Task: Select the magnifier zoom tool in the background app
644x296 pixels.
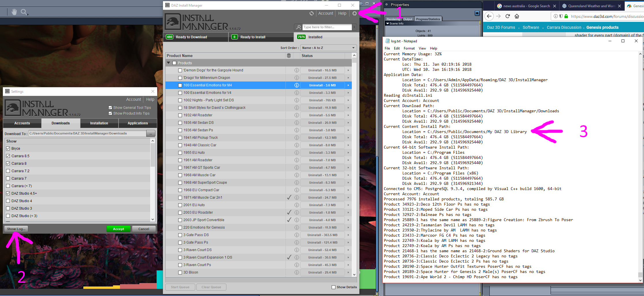Action: point(24,12)
